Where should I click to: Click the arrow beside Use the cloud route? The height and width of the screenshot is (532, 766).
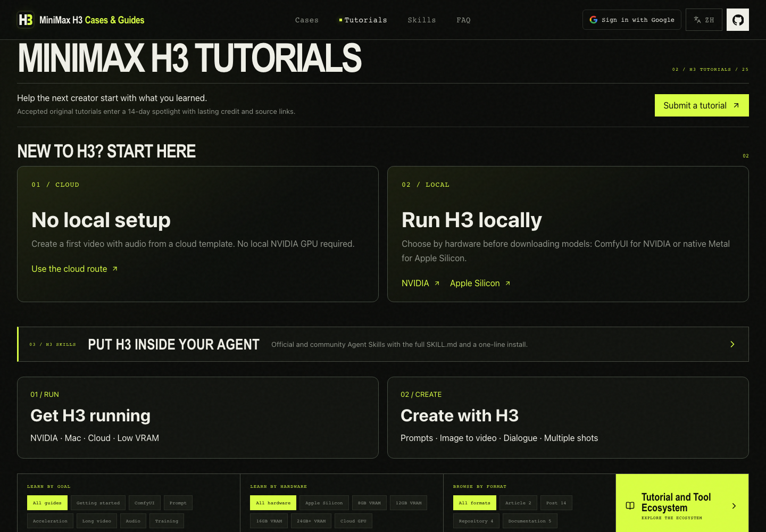click(x=115, y=269)
